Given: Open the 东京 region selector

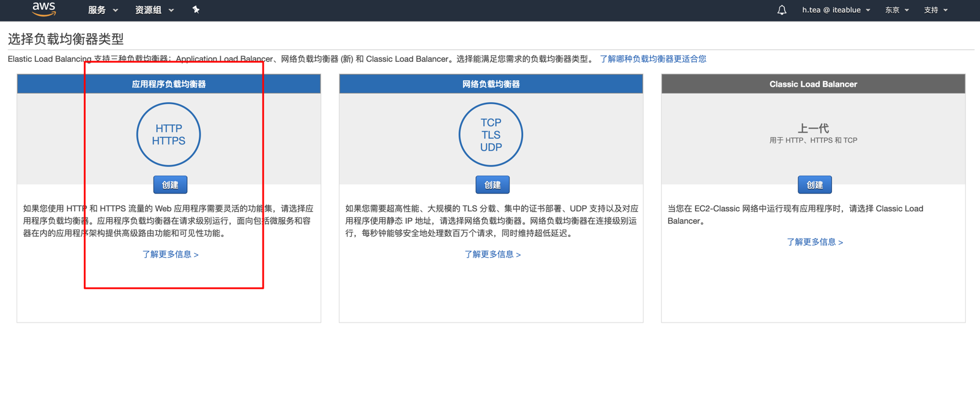Looking at the screenshot, I should pyautogui.click(x=897, y=10).
